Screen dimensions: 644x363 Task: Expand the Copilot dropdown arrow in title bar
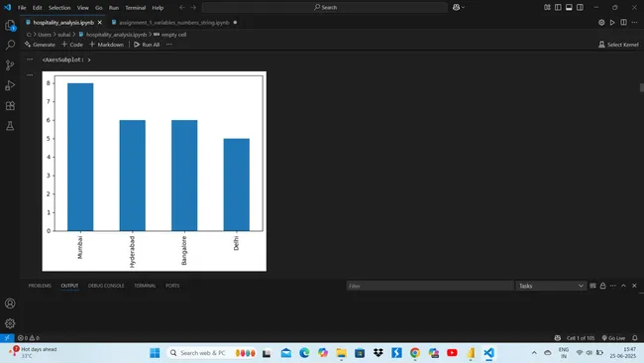pyautogui.click(x=464, y=7)
